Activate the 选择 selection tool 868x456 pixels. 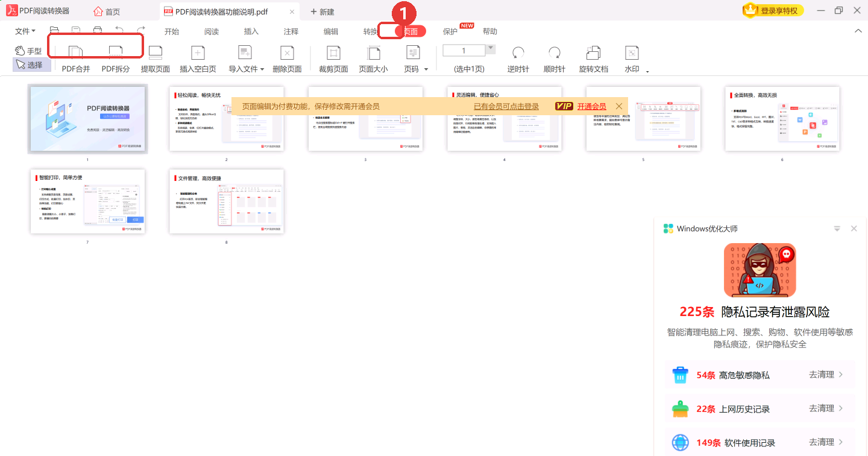pyautogui.click(x=31, y=65)
